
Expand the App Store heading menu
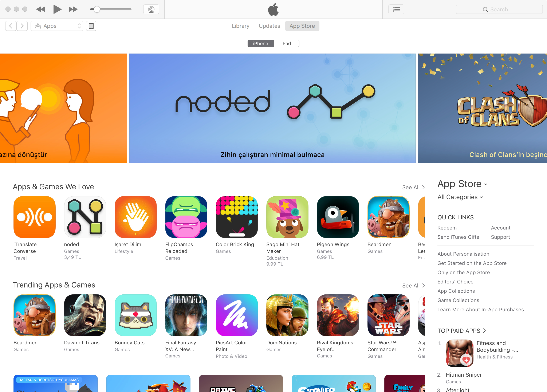click(462, 184)
